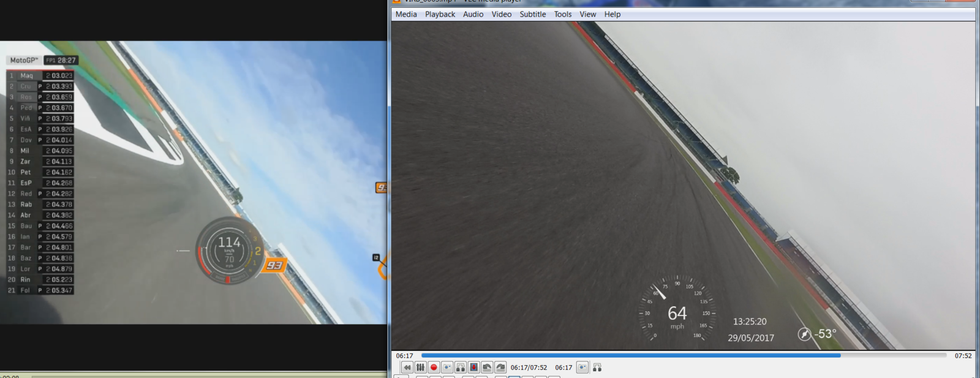
Task: Click the frame-by-frame film icon
Action: click(474, 368)
